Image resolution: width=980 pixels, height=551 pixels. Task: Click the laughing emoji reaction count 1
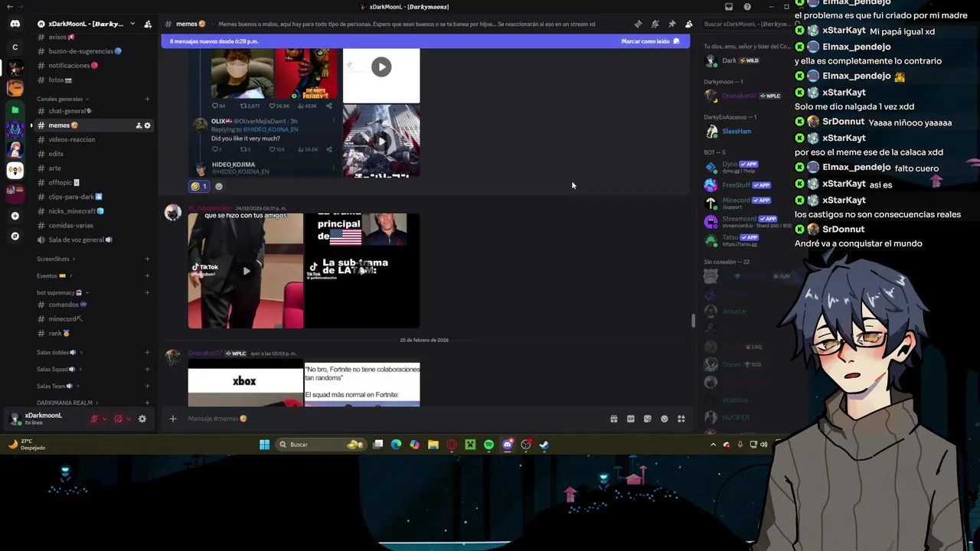[x=199, y=186]
